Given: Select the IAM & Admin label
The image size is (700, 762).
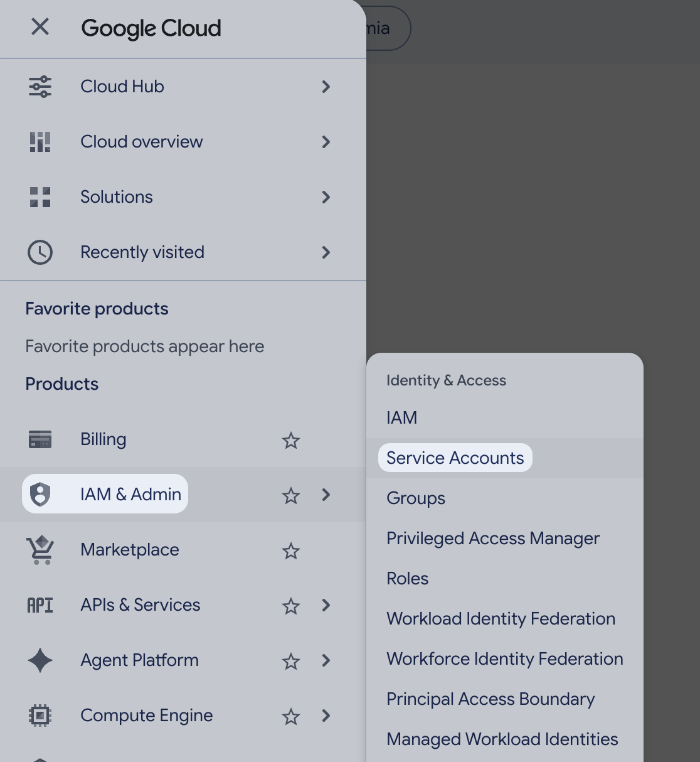Looking at the screenshot, I should pyautogui.click(x=130, y=495).
